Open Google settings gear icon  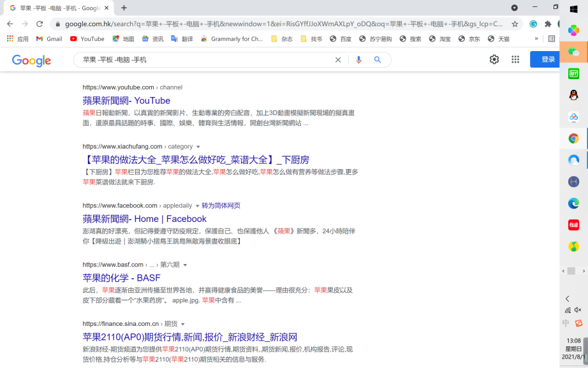tap(494, 59)
